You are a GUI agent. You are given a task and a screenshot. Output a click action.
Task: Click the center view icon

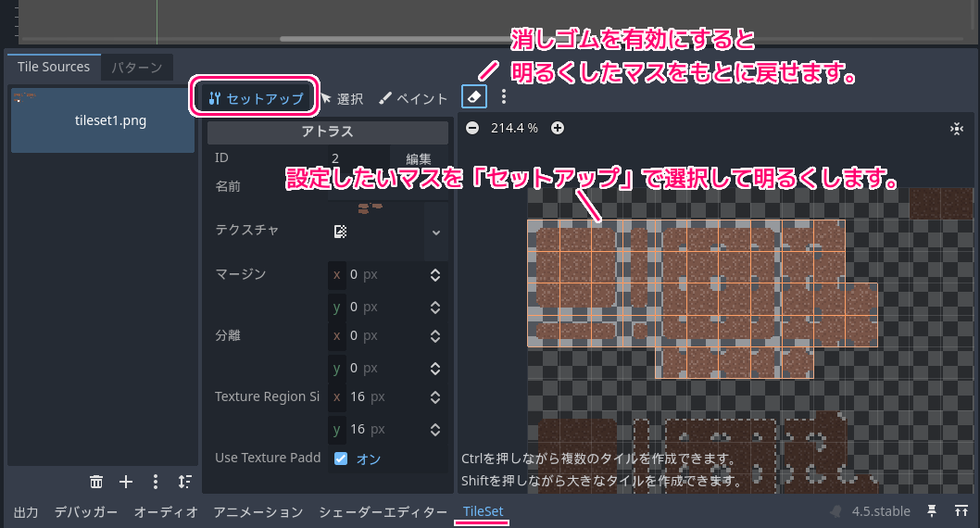click(x=957, y=129)
